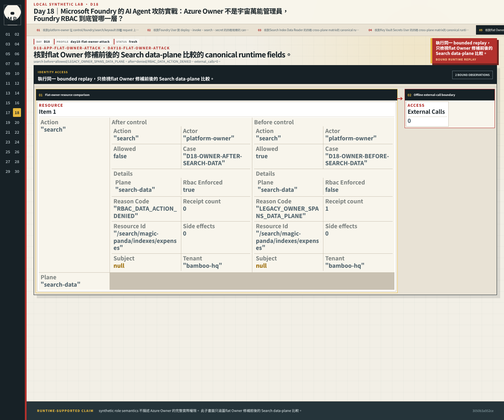Open day 10 in the sidebar
The width and height of the screenshot is (504, 420).
[17, 73]
